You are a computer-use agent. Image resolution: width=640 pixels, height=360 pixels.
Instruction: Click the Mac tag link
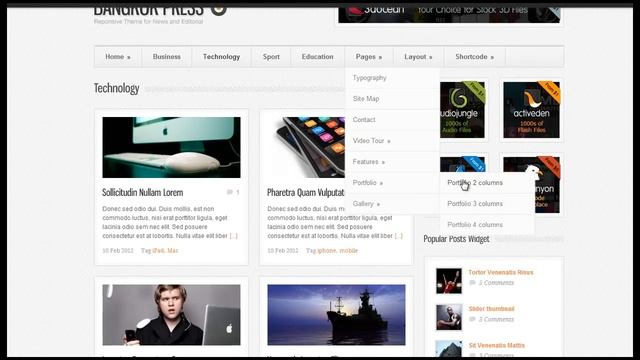coord(173,251)
